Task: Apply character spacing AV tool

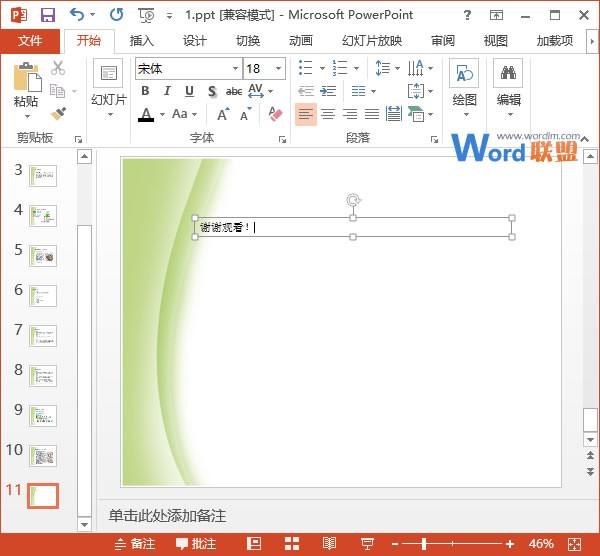Action: point(256,91)
